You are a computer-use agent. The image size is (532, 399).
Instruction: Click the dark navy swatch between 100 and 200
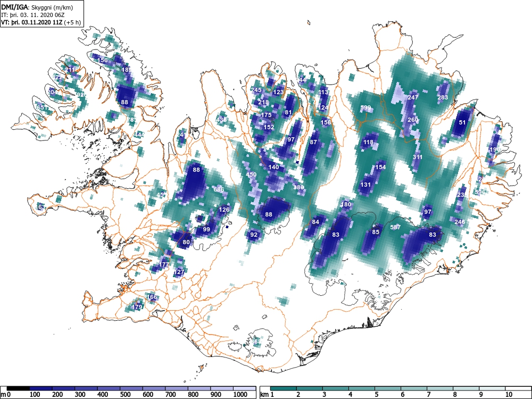coord(41,388)
